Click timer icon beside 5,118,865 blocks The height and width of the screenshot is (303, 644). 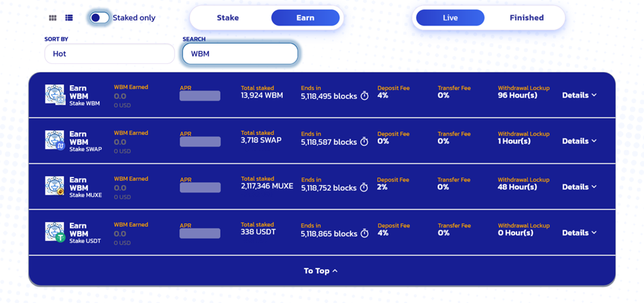coord(365,234)
